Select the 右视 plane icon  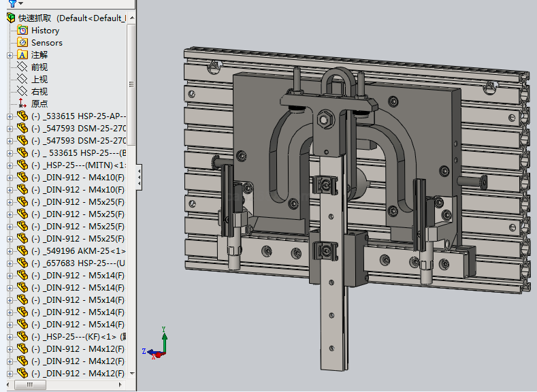22,92
